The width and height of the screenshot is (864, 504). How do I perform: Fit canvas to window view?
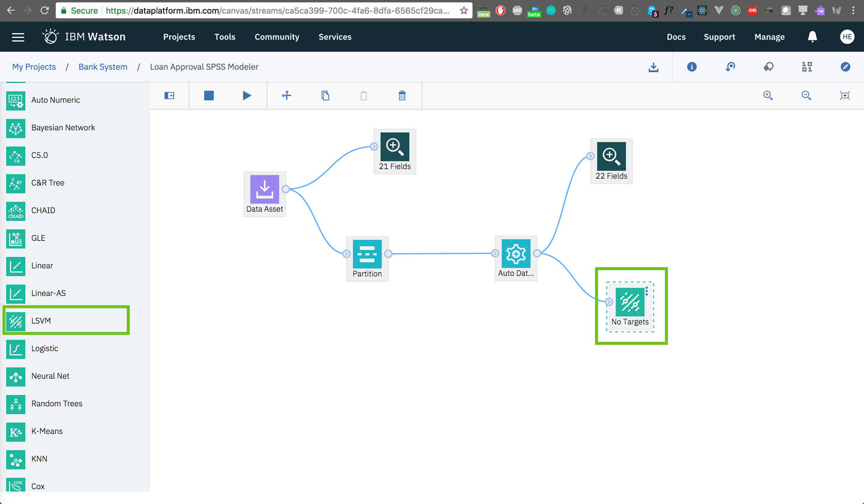click(x=845, y=95)
